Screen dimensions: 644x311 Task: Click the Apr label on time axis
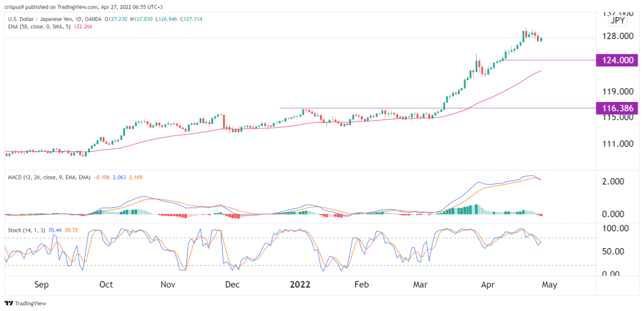487,285
